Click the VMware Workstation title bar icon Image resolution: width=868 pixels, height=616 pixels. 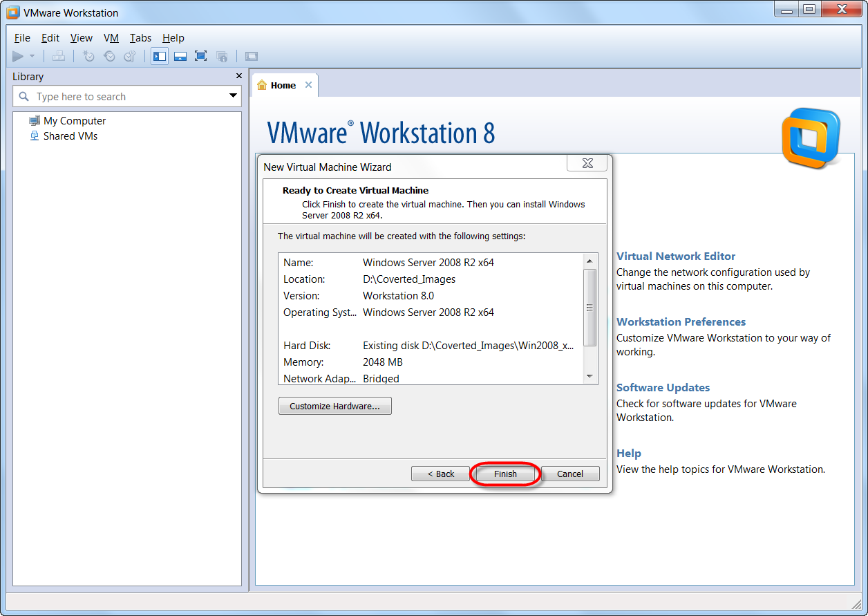pos(12,12)
